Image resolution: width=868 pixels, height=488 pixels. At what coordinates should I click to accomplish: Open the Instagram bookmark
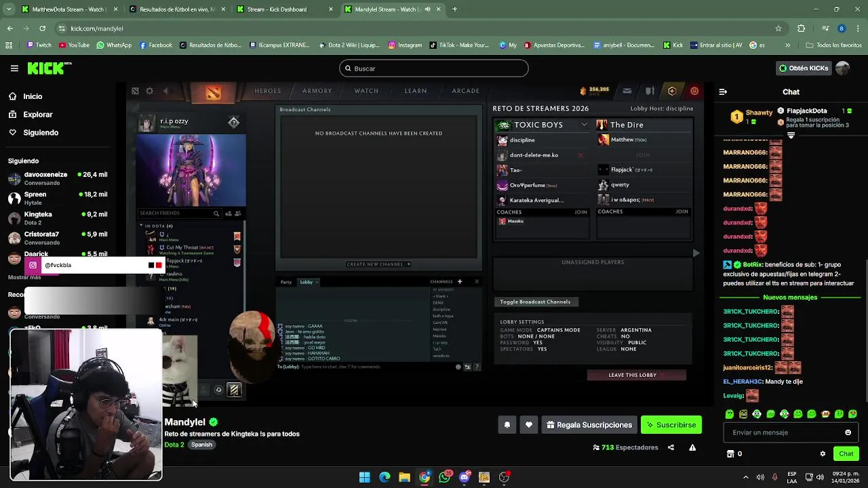pyautogui.click(x=405, y=45)
